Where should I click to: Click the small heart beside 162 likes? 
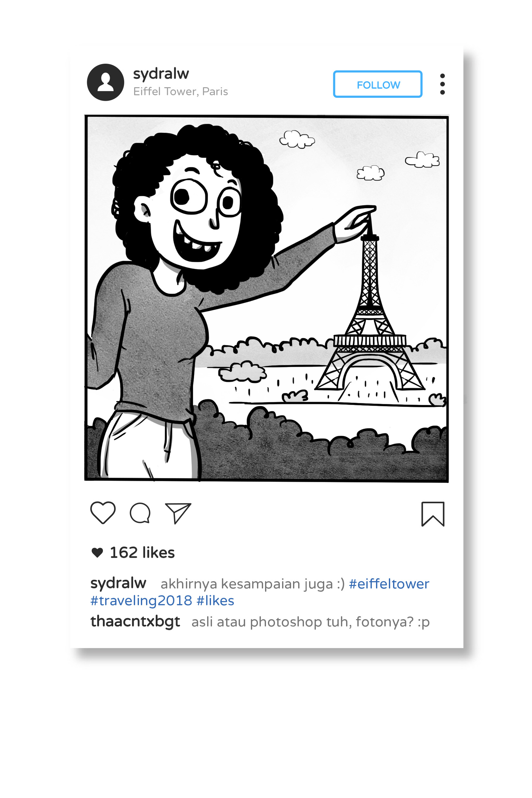[97, 552]
